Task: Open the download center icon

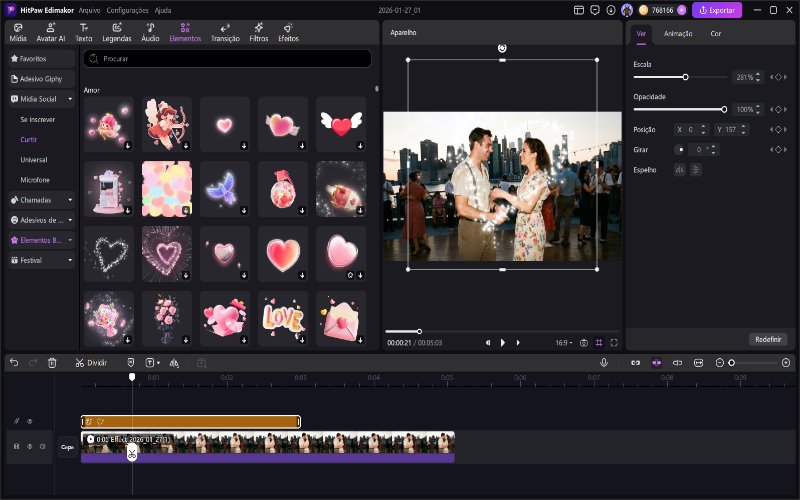Action: point(611,10)
